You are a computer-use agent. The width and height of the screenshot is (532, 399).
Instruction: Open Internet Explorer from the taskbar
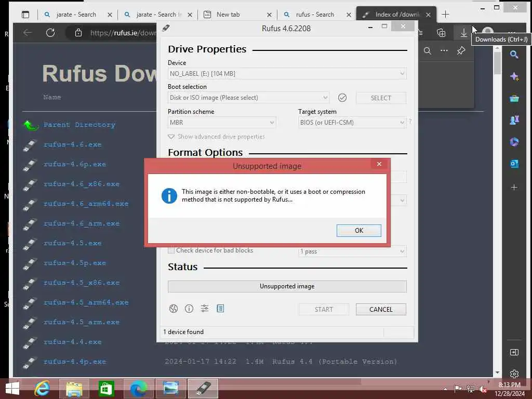[42, 389]
